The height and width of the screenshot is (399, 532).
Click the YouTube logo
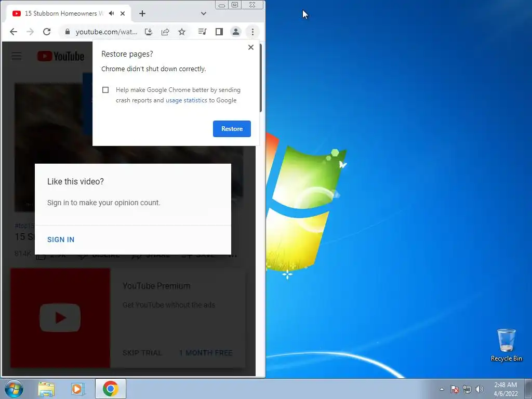tap(61, 56)
